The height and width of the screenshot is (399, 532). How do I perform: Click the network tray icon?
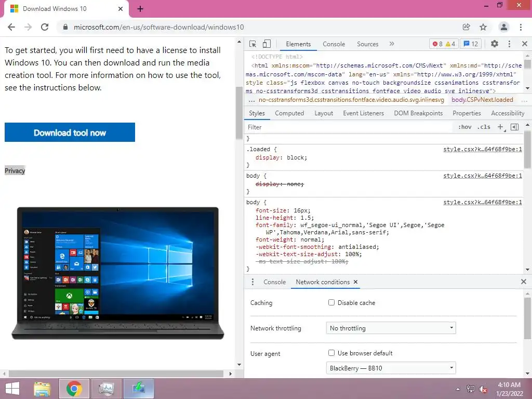point(470,389)
